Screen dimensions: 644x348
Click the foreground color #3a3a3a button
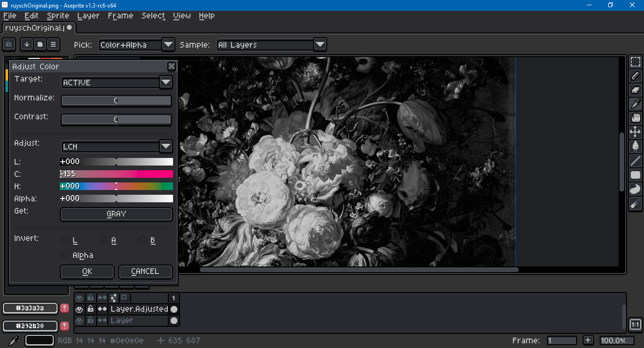30,308
